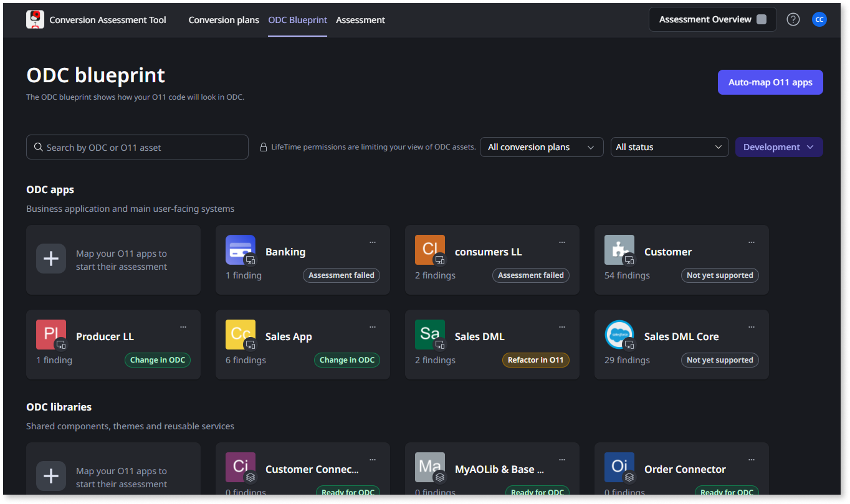Open the help question mark icon
This screenshot has width=850, height=504.
click(793, 19)
